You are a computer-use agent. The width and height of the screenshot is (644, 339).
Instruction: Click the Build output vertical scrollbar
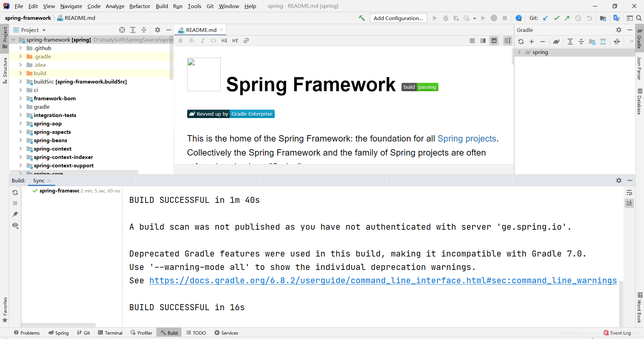621,303
